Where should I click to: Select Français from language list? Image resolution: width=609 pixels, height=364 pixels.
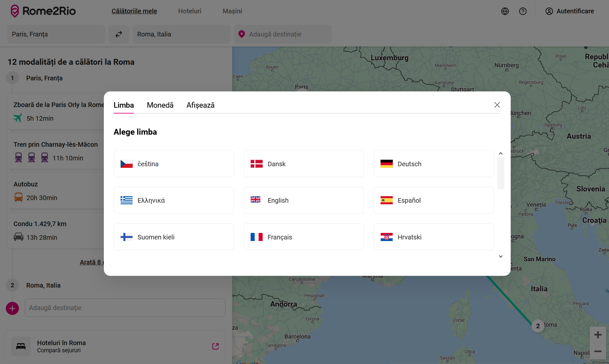point(304,237)
